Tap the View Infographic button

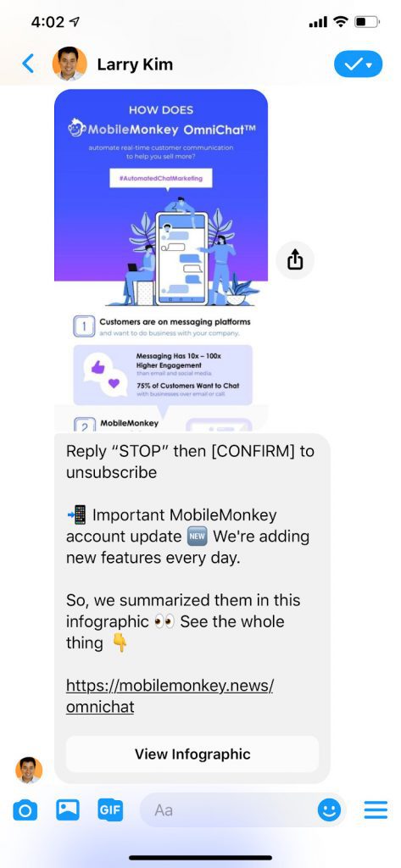tap(192, 754)
